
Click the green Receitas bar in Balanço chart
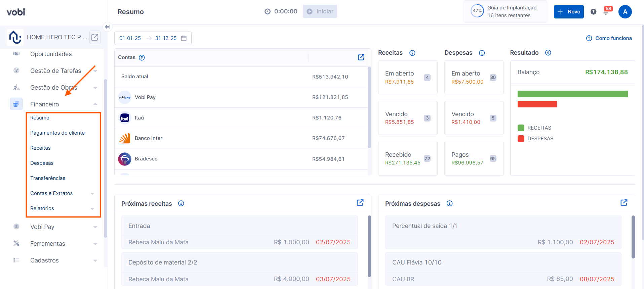(573, 94)
